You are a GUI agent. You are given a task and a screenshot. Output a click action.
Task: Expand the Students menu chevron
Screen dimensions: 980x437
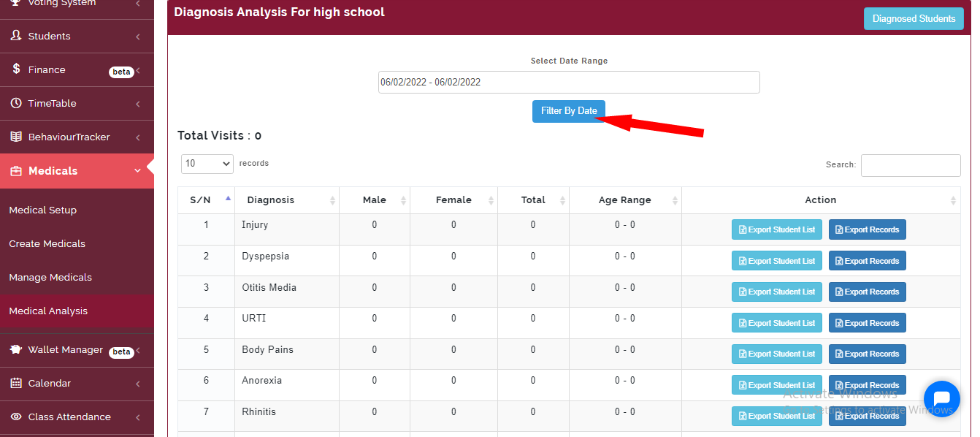138,37
